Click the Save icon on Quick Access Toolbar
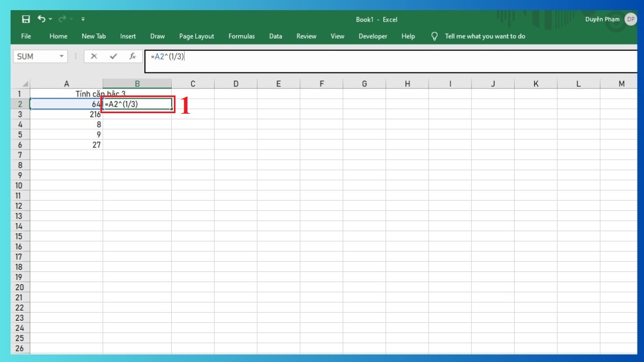Image resolution: width=644 pixels, height=362 pixels. [x=25, y=19]
